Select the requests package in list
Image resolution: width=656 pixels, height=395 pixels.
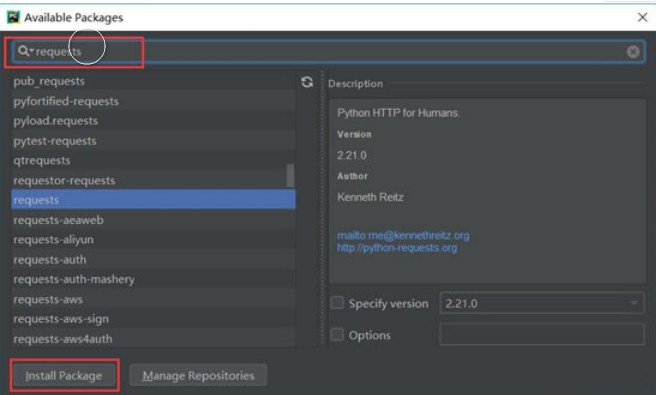(154, 200)
